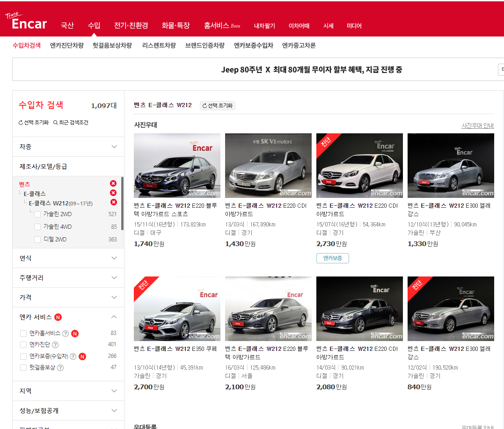This screenshot has height=429, width=504.
Task: Open the 전기·친환경 menu
Action: point(131,25)
